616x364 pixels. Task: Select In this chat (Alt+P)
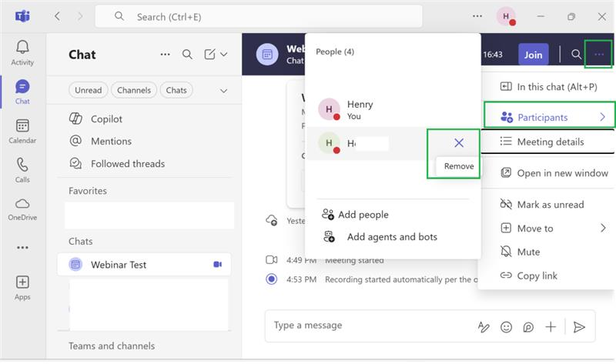point(548,87)
